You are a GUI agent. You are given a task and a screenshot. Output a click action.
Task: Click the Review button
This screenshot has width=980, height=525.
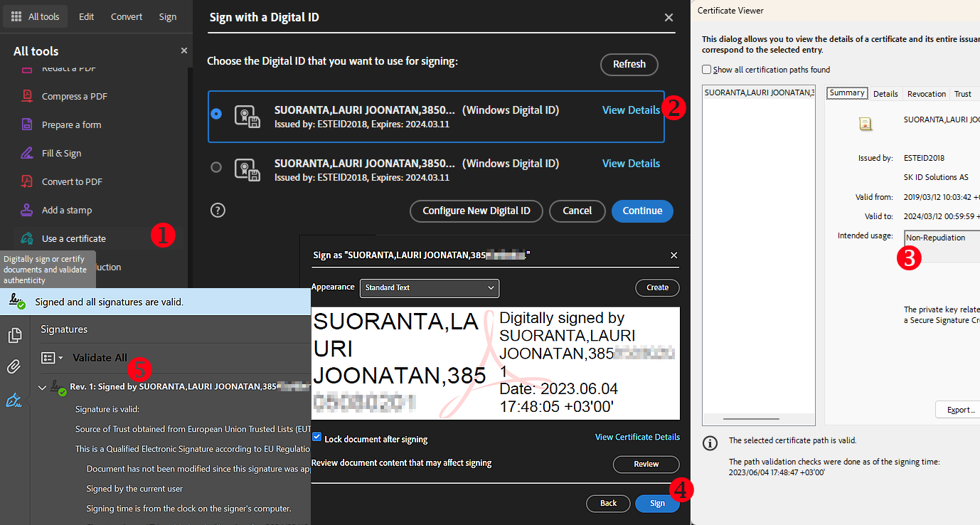coord(646,464)
